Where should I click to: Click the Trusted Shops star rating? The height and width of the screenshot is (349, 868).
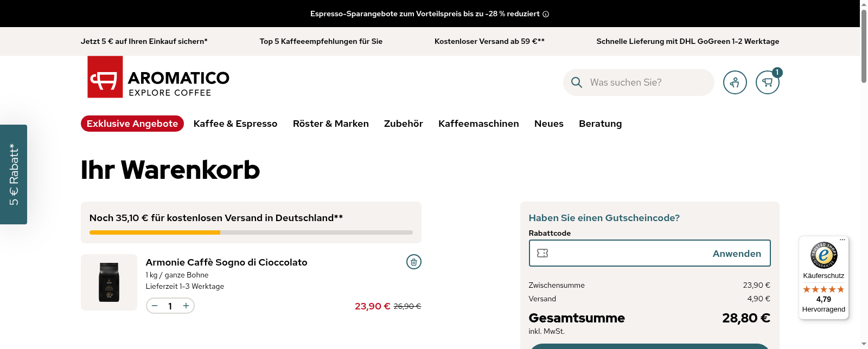(x=824, y=289)
